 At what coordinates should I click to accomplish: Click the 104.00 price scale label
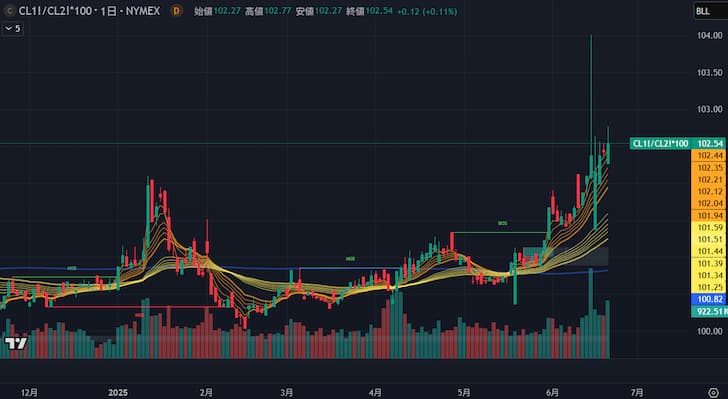(x=709, y=35)
